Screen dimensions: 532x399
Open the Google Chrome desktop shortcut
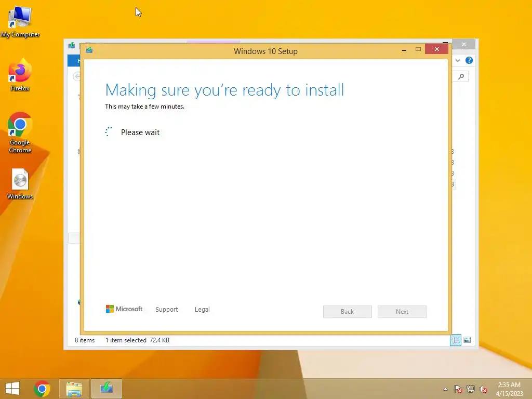[20, 132]
